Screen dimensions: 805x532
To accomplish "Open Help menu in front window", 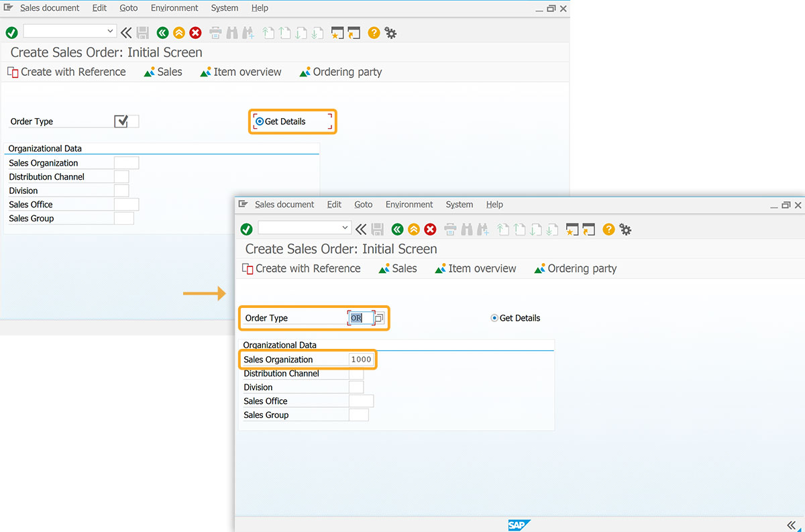I will pos(494,205).
